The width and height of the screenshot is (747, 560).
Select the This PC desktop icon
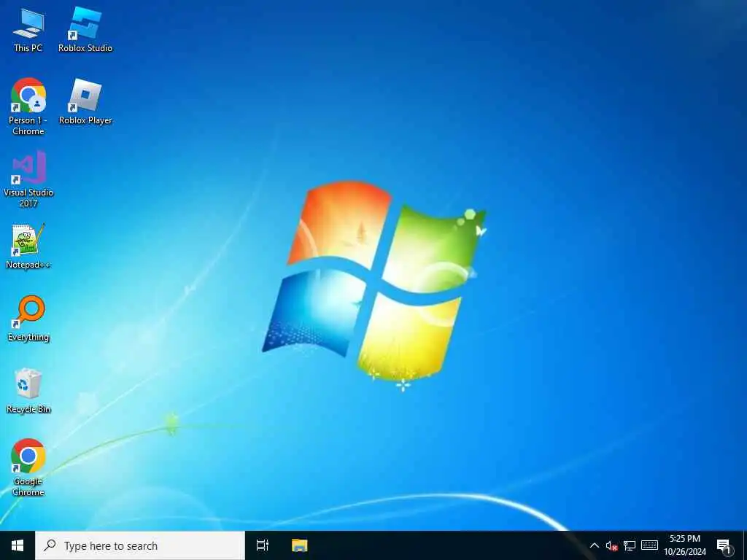(x=28, y=30)
